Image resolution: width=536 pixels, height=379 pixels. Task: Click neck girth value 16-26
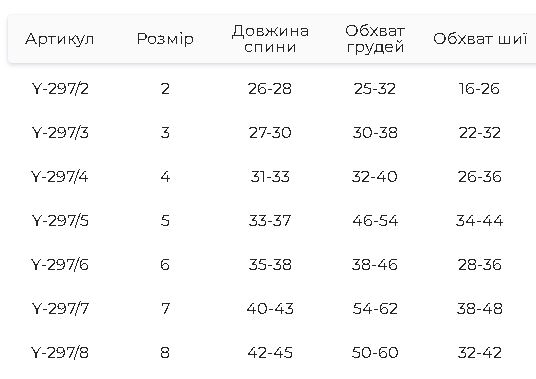point(479,89)
